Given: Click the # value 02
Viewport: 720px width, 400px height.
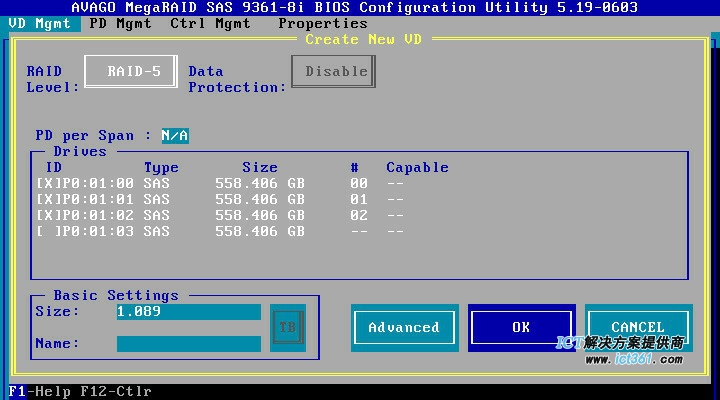Looking at the screenshot, I should (x=359, y=215).
